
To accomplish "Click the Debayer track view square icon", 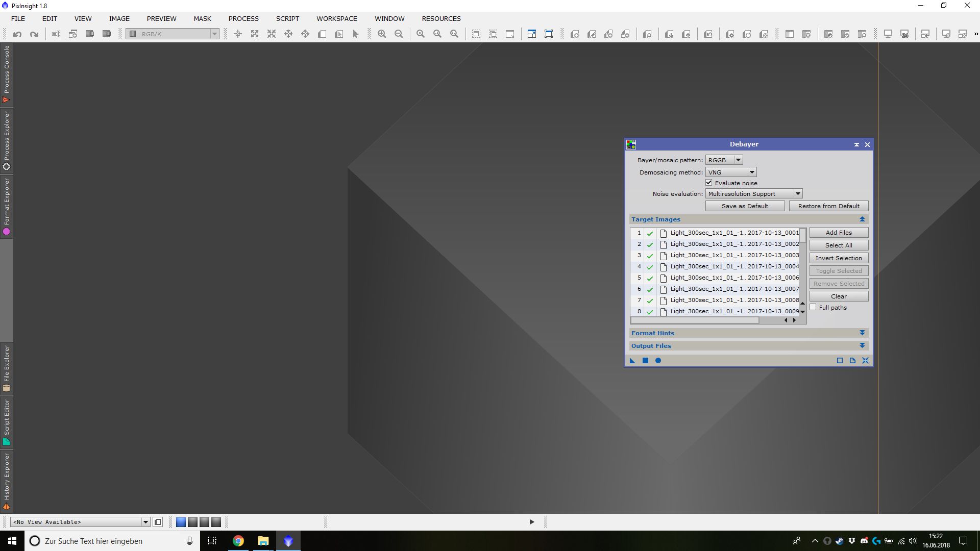I will [x=840, y=361].
